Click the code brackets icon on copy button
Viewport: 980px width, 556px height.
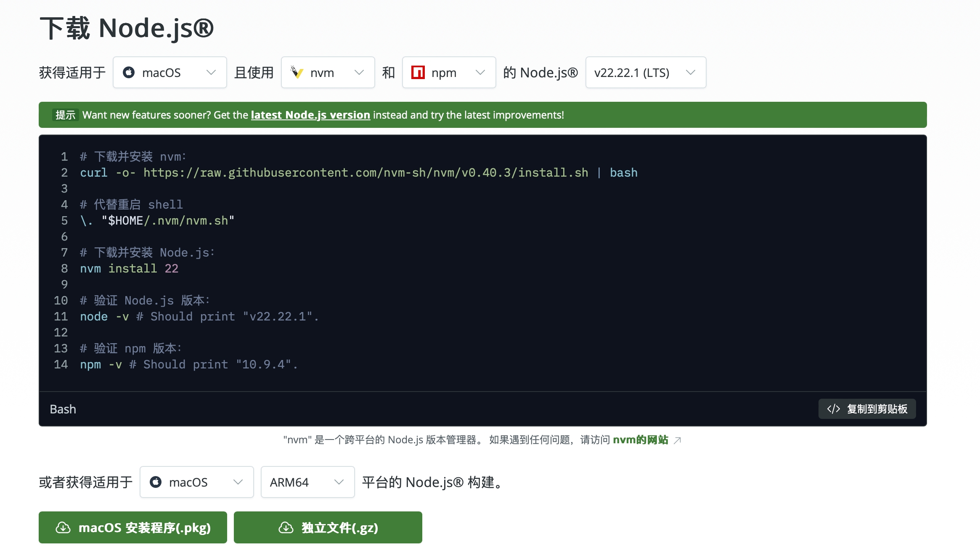point(833,409)
